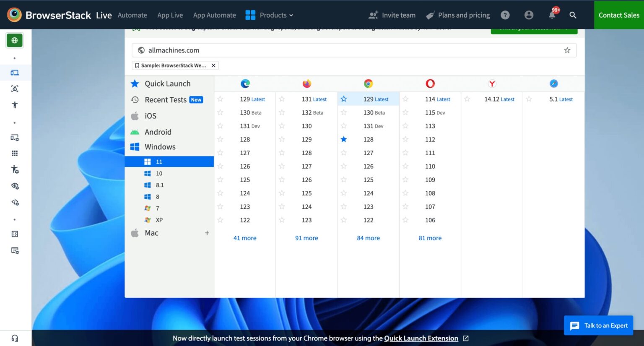
Task: Open the globe icon in the left sidebar
Action: point(14,40)
